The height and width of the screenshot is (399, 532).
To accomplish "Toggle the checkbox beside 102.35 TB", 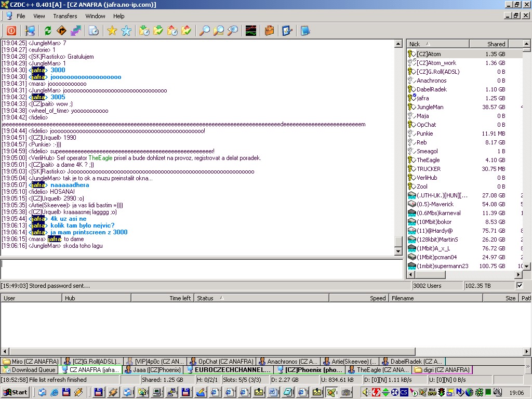I will click(520, 285).
